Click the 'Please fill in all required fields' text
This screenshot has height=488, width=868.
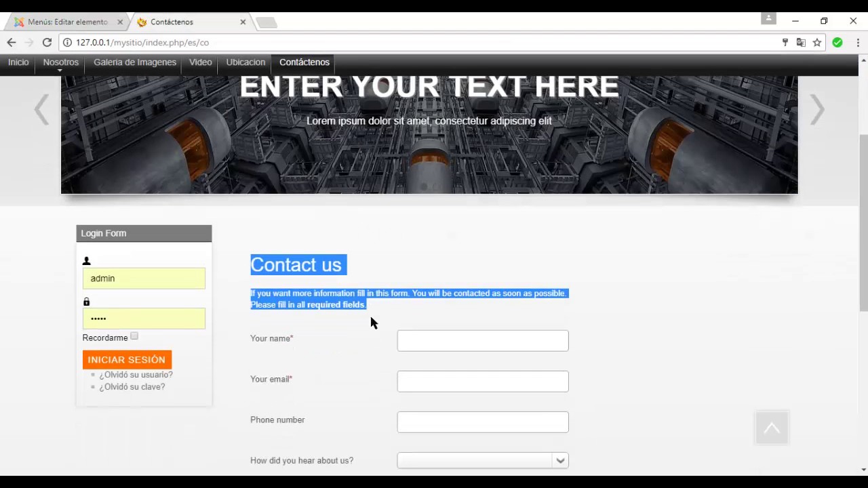pos(307,305)
